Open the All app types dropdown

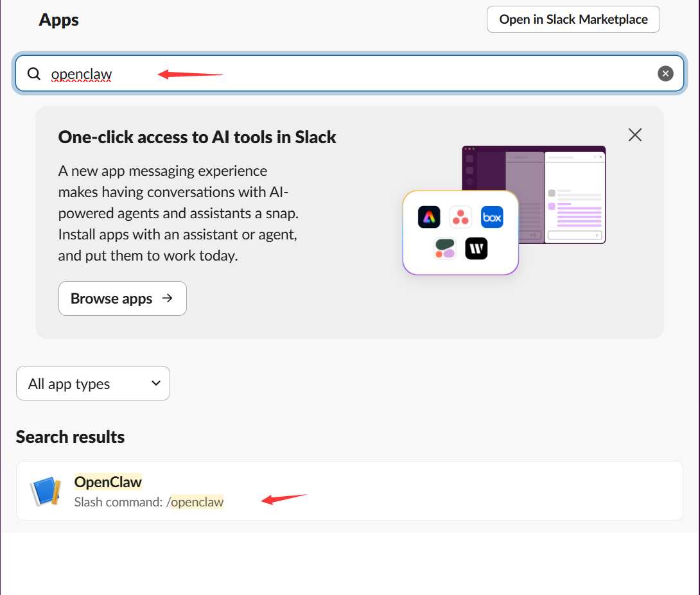(92, 383)
